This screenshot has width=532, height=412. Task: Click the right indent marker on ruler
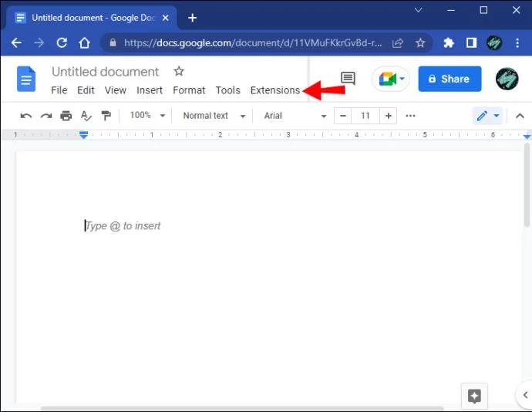(x=527, y=137)
